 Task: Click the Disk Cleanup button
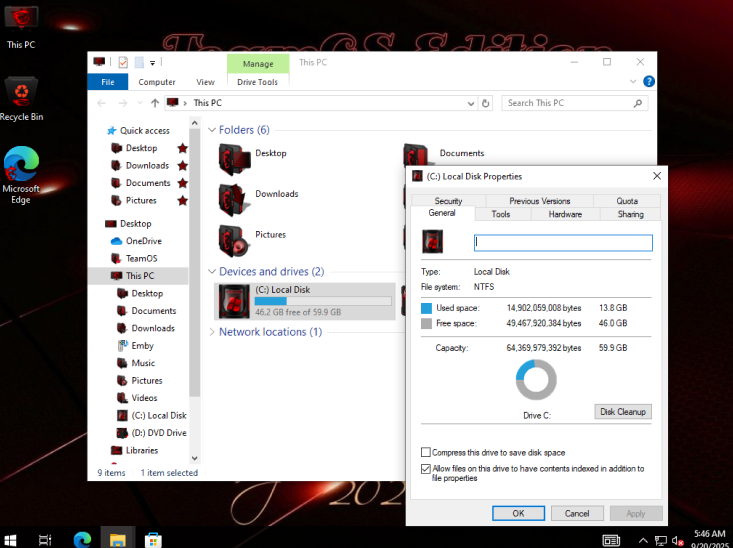623,412
